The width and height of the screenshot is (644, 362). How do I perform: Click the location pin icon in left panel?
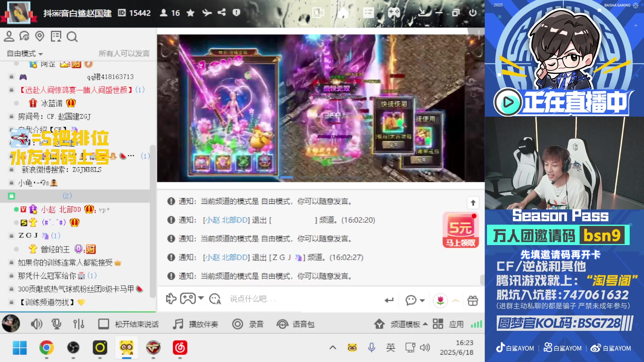coord(40,36)
